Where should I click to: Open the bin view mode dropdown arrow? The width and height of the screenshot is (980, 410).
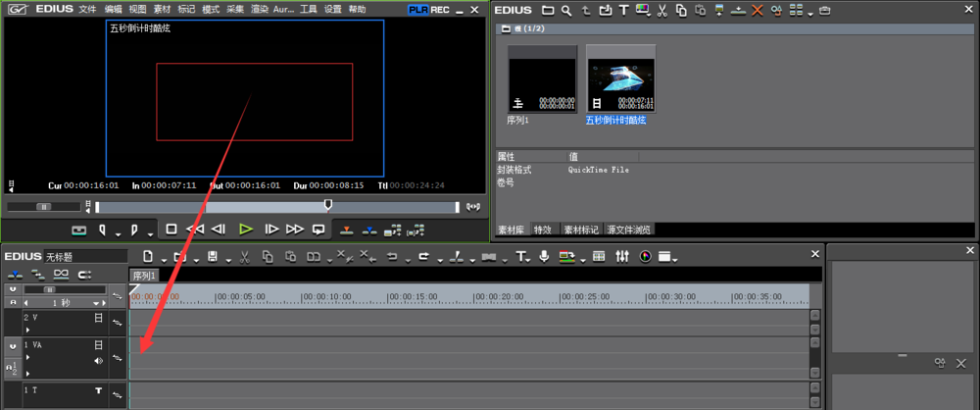[x=809, y=14]
